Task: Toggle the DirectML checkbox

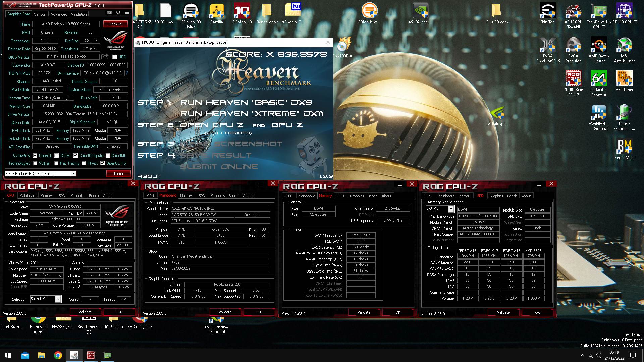Action: pos(108,156)
